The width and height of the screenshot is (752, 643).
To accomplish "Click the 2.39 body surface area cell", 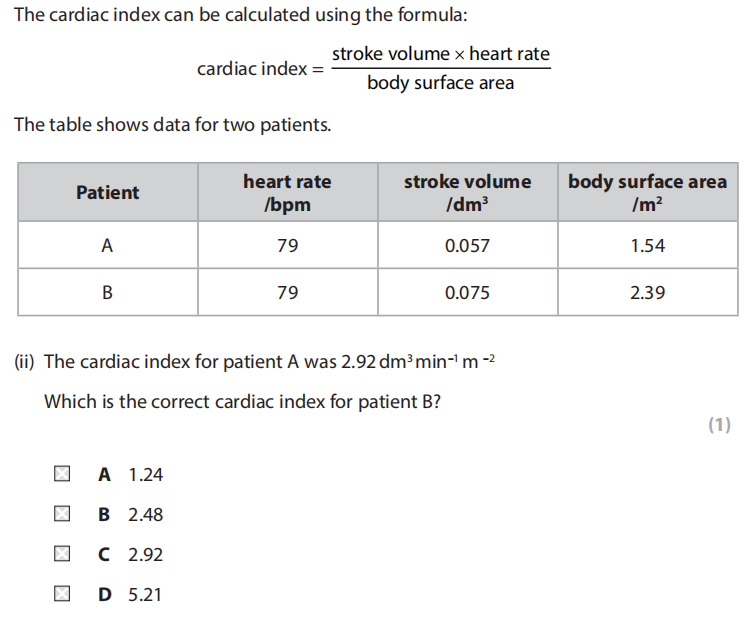I will point(647,293).
